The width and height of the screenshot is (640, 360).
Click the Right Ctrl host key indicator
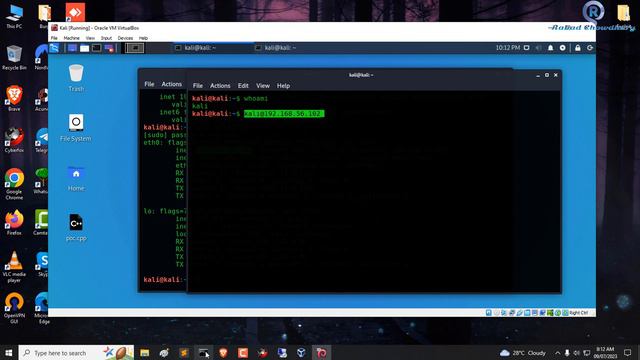point(579,313)
